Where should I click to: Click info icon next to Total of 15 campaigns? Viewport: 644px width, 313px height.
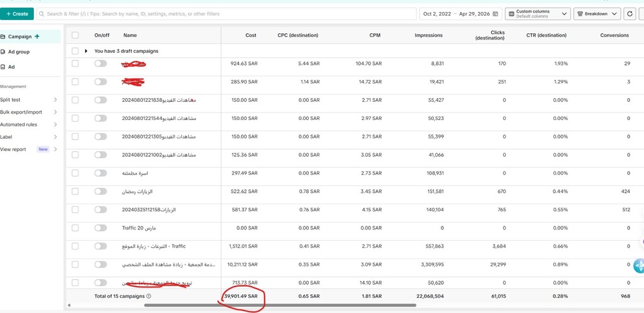click(x=148, y=296)
